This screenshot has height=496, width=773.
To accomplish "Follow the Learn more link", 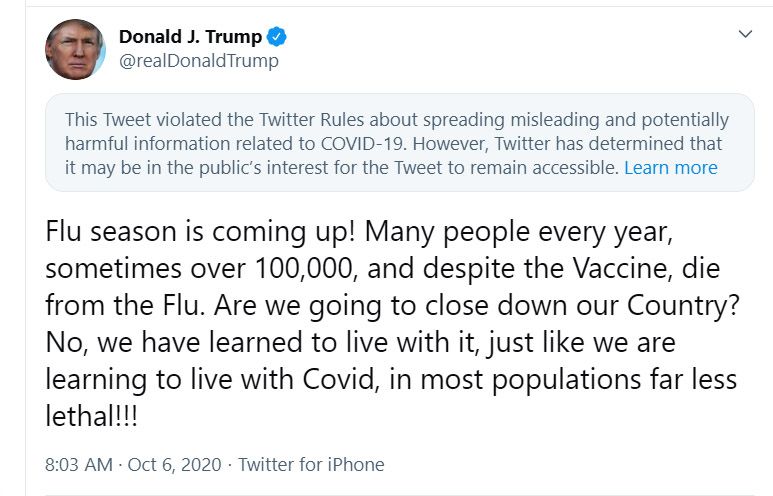I will (x=670, y=168).
